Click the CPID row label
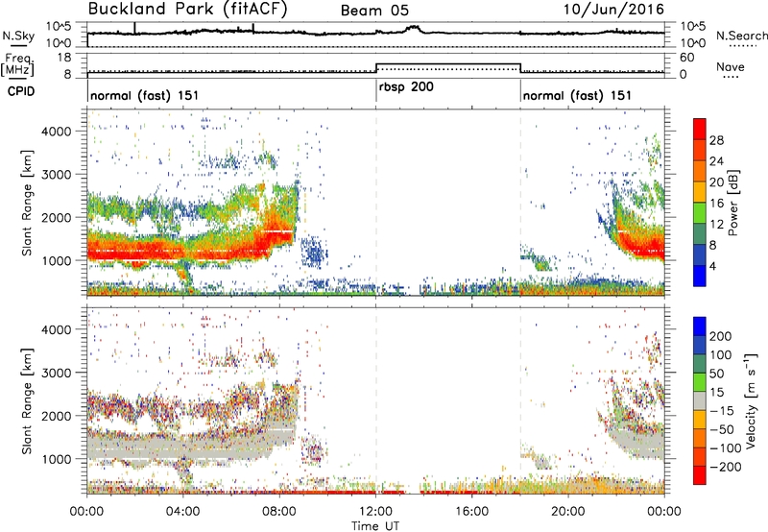768x532 pixels. (x=21, y=91)
